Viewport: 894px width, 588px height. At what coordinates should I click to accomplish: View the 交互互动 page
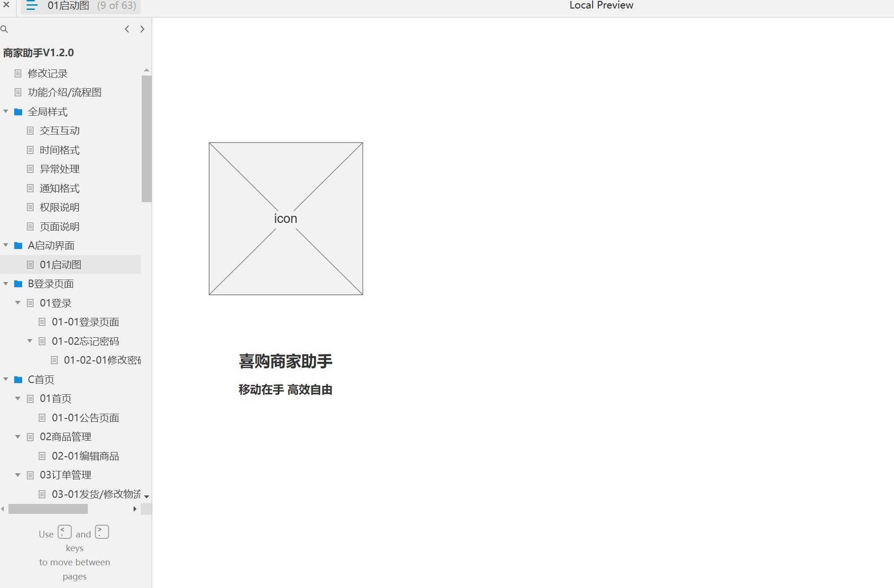(60, 130)
